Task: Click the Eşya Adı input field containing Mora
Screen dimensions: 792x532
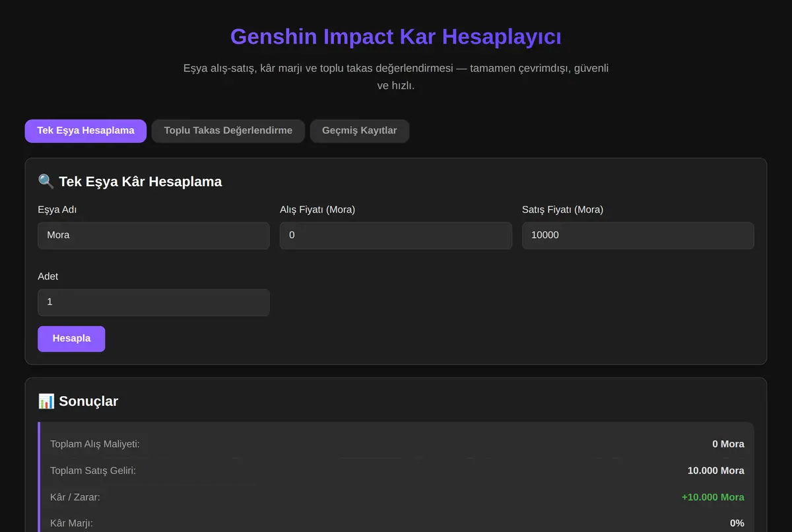Action: [x=154, y=236]
